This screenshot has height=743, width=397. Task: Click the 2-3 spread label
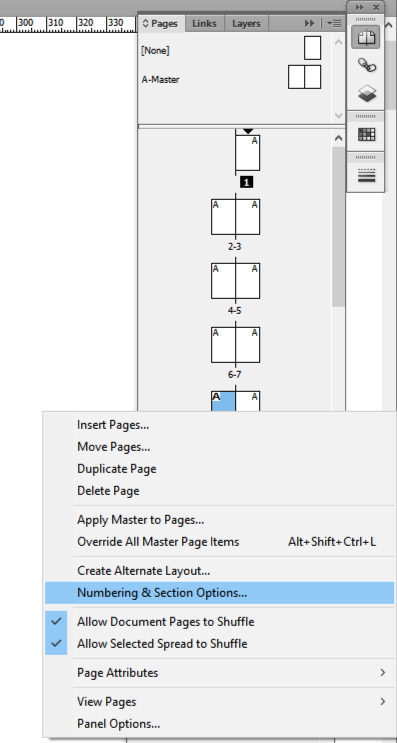click(235, 246)
